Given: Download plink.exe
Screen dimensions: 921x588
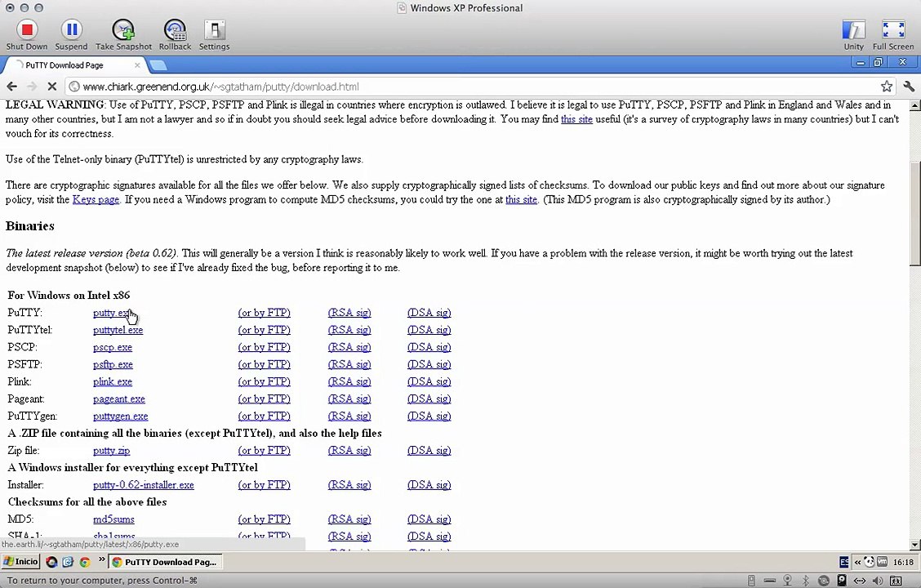Looking at the screenshot, I should coord(112,382).
